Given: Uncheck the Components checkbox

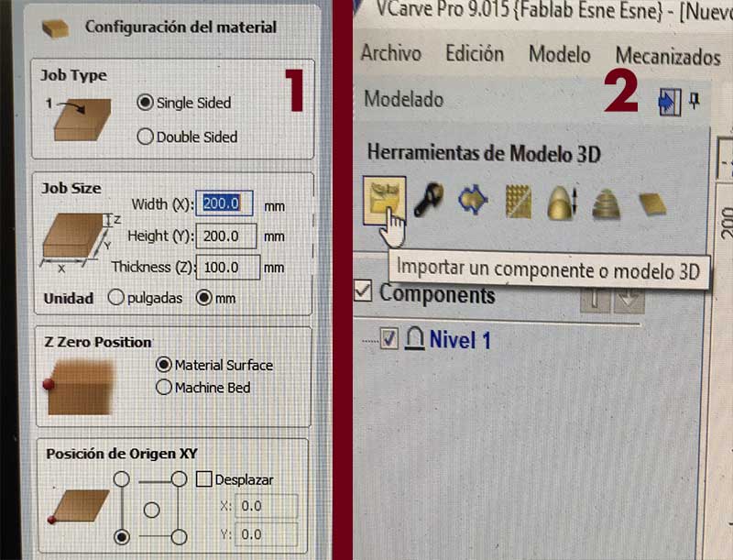Looking at the screenshot, I should coord(363,291).
